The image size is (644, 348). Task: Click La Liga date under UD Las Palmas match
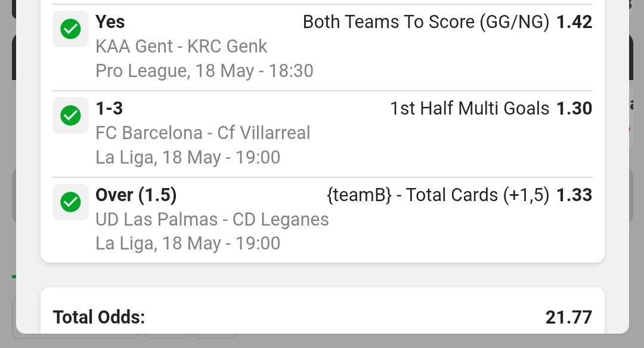188,244
